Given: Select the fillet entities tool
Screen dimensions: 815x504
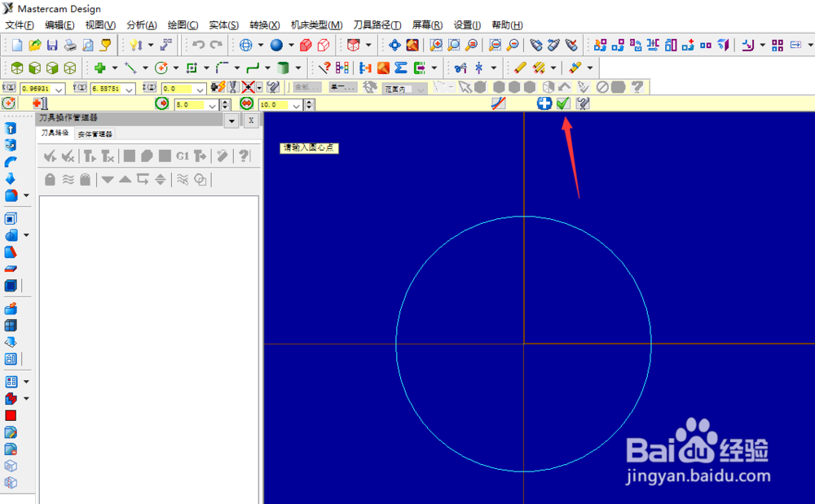Looking at the screenshot, I should pos(222,68).
